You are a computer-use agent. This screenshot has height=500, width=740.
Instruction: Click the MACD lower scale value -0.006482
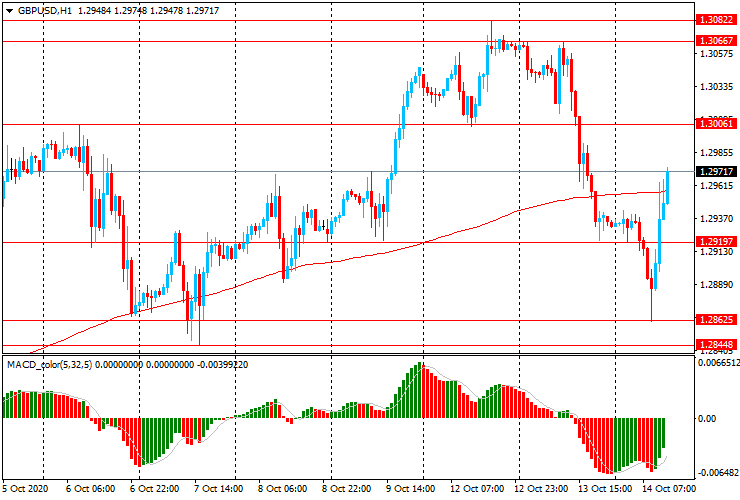[x=718, y=473]
